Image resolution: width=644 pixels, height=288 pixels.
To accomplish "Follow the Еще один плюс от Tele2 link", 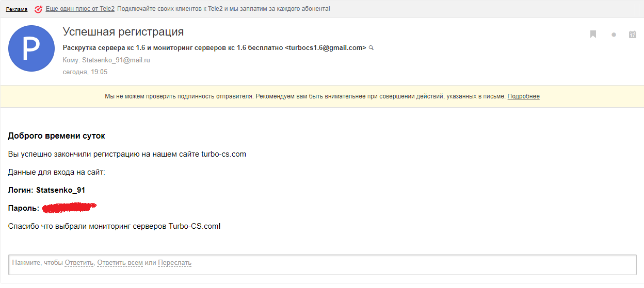I will point(80,9).
